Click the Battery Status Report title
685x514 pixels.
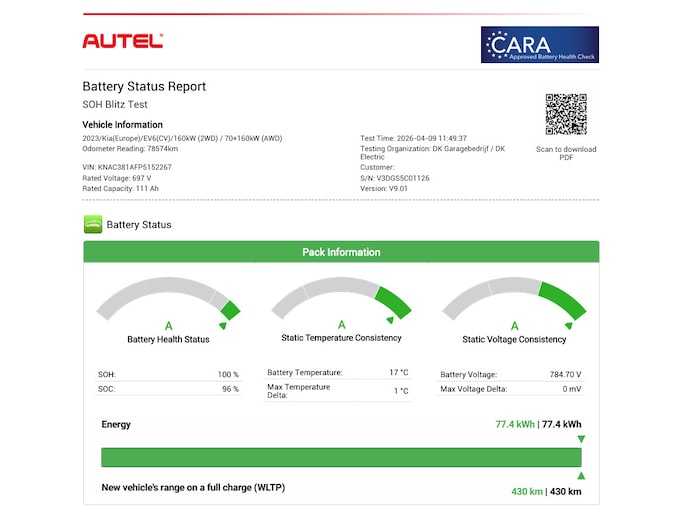(143, 87)
